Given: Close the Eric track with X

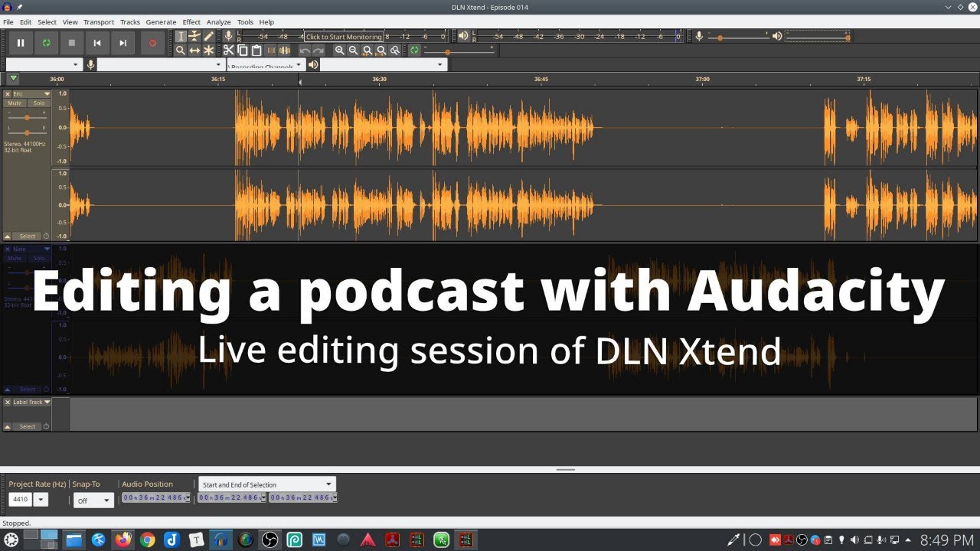Looking at the screenshot, I should point(8,94).
